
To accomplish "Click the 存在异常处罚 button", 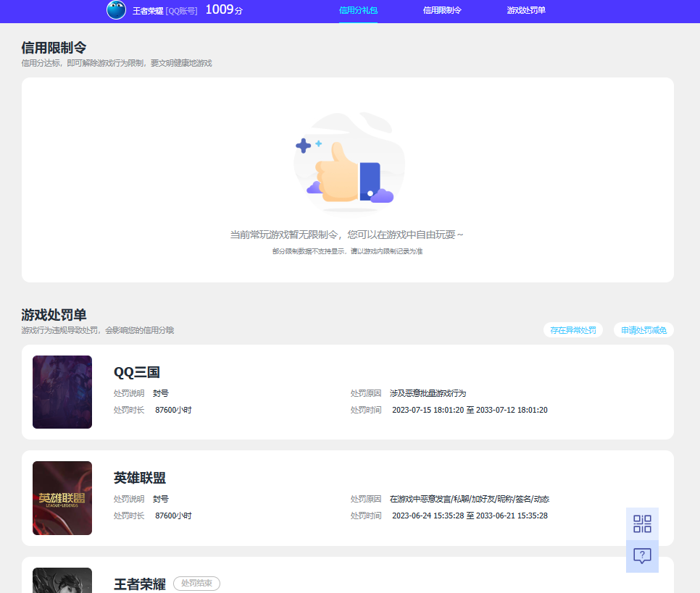I will coord(572,330).
